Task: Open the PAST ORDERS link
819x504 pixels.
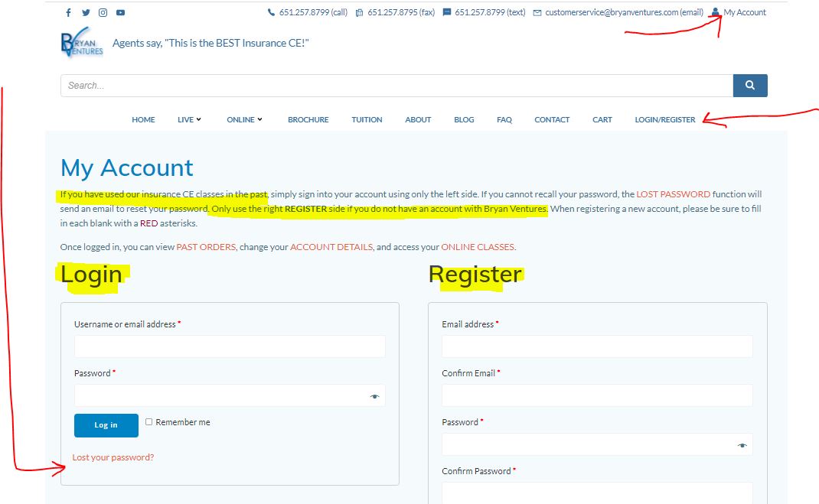Action: click(x=206, y=247)
